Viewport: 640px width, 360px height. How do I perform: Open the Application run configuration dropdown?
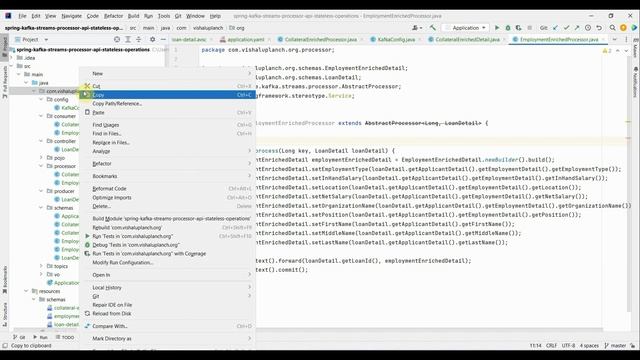466,28
